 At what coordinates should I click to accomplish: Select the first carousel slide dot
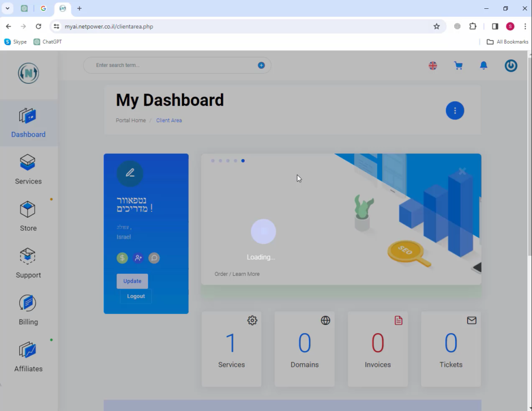(212, 161)
